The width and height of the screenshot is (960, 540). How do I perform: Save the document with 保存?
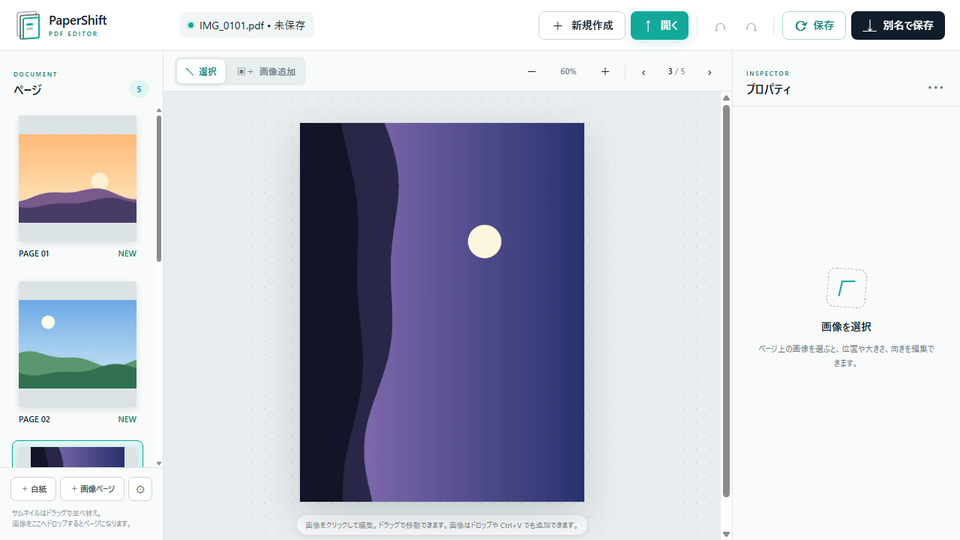[814, 25]
